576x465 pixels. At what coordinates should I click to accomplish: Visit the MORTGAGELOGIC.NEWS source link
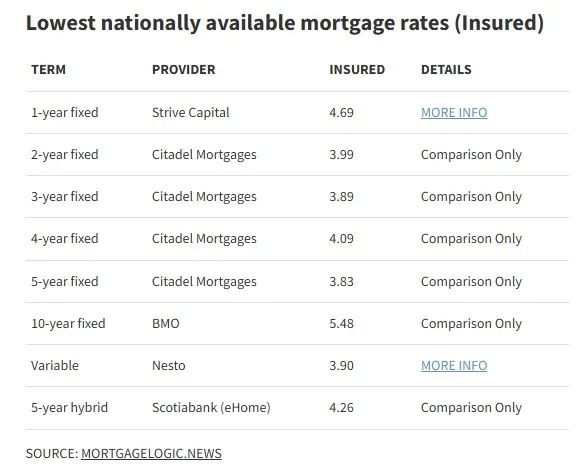tap(151, 453)
